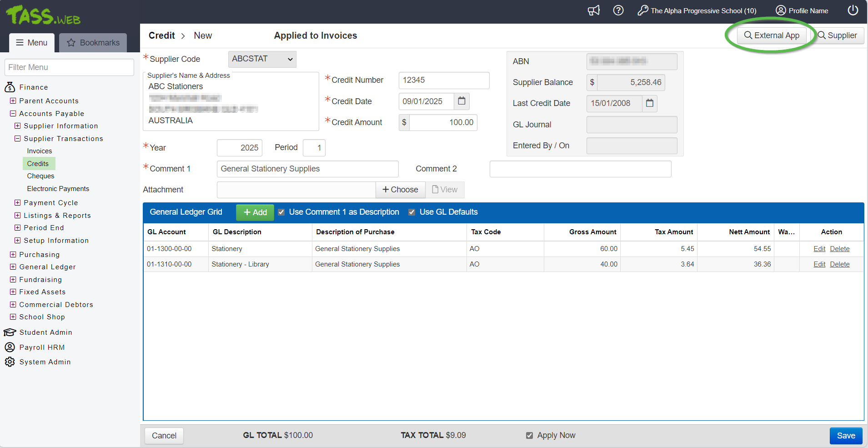The image size is (868, 448).
Task: Click Edit link for Stationery - Library row
Action: 819,264
